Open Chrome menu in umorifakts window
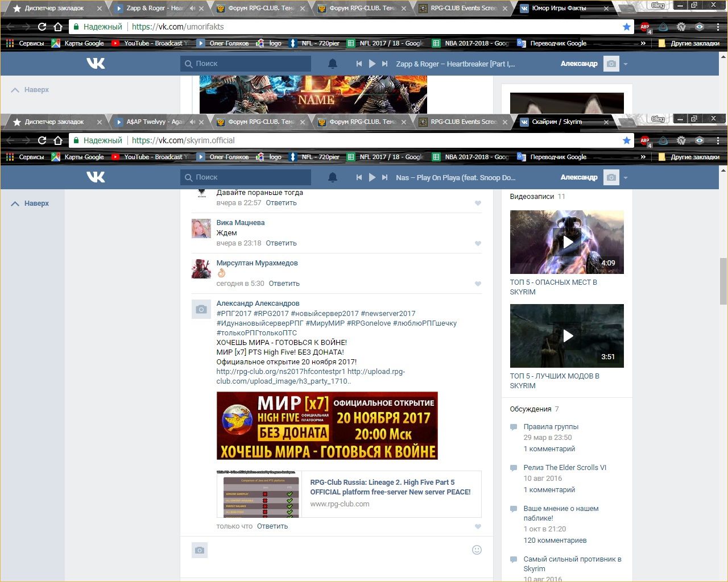Screen dimensions: 728x582 coord(718,27)
